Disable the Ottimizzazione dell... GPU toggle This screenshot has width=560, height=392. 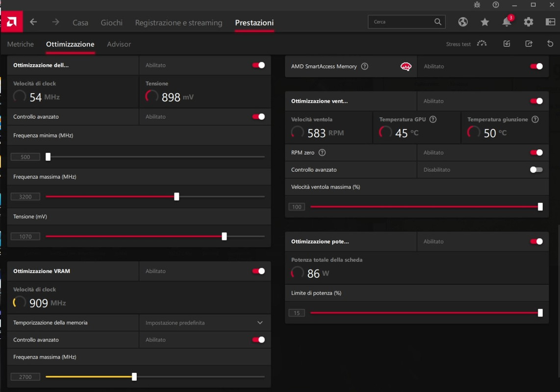(258, 65)
